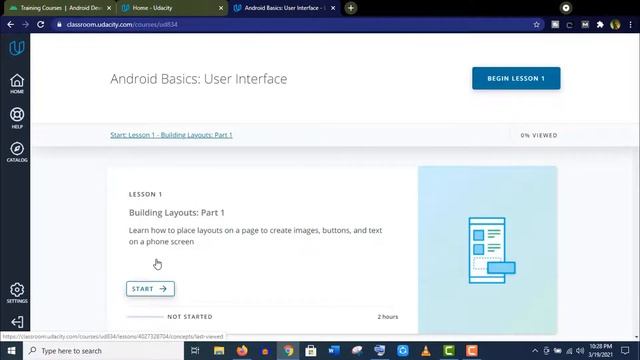Open the Windows Start menu

(x=11, y=351)
